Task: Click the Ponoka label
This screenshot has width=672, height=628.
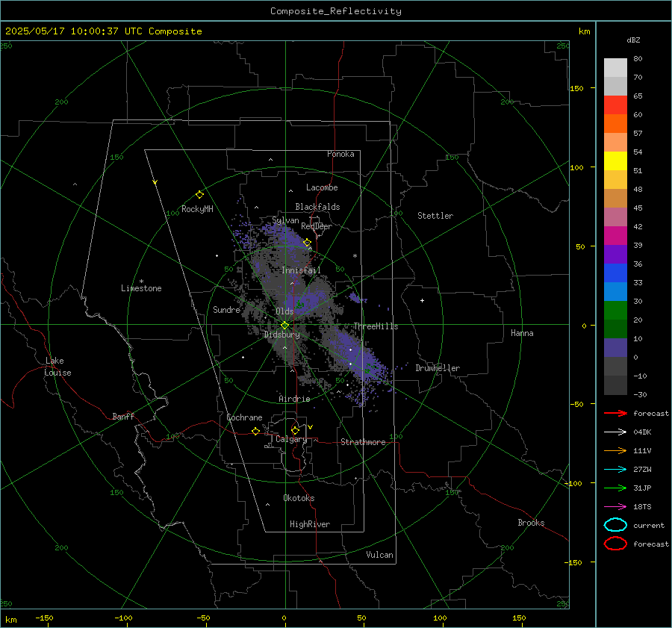Action: [x=340, y=154]
